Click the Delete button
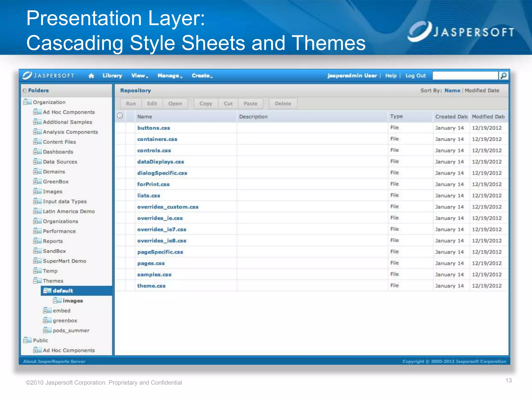The width and height of the screenshot is (532, 399). (283, 104)
